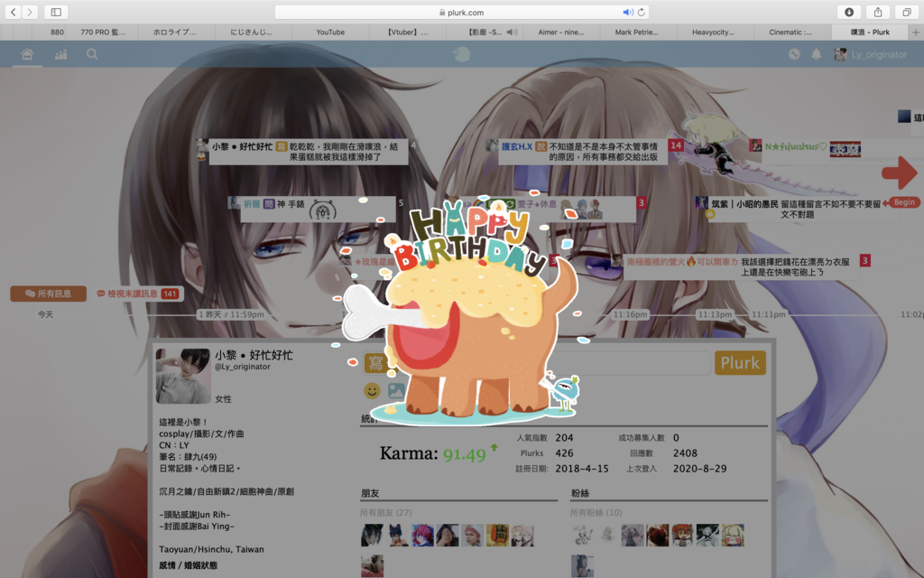Open 南極圈裡的營火 plurk
The image size is (924, 578).
click(742, 266)
